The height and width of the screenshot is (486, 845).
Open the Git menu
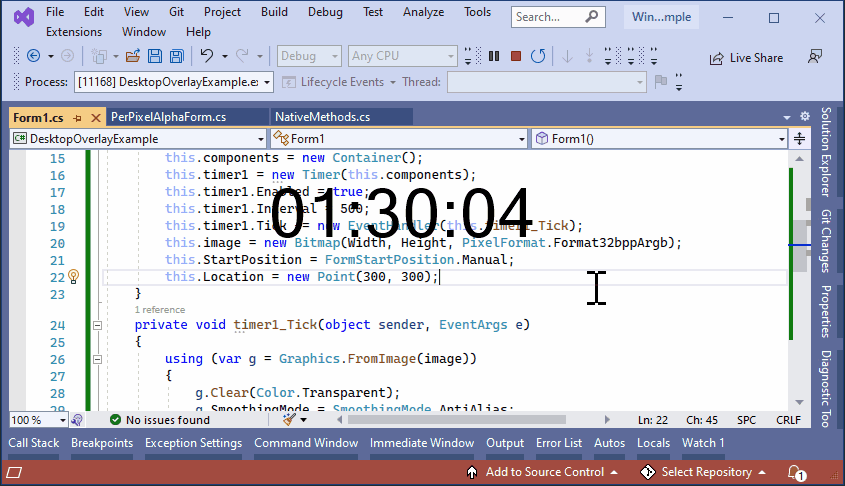tap(176, 12)
